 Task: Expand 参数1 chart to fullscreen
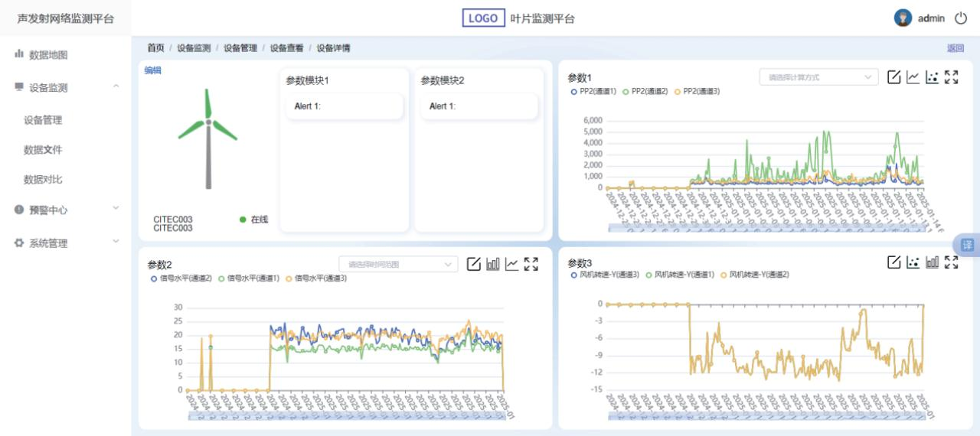point(952,76)
